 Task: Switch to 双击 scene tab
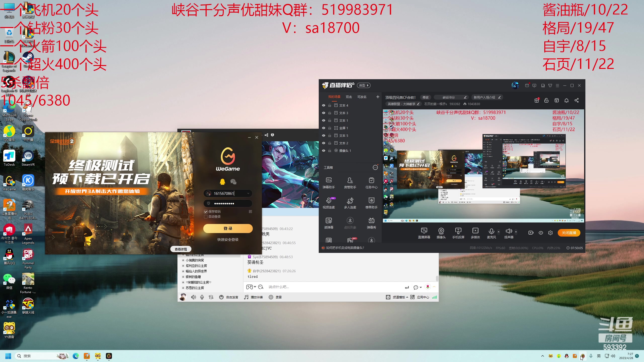349,97
